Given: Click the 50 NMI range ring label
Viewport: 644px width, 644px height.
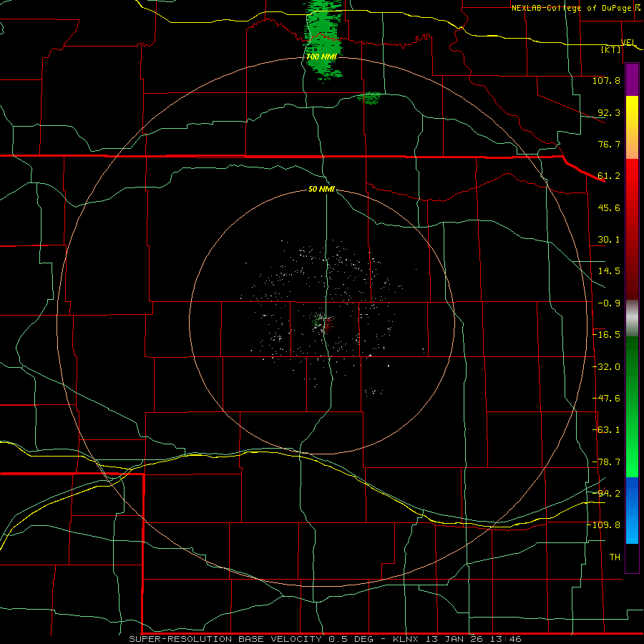Looking at the screenshot, I should (x=321, y=189).
